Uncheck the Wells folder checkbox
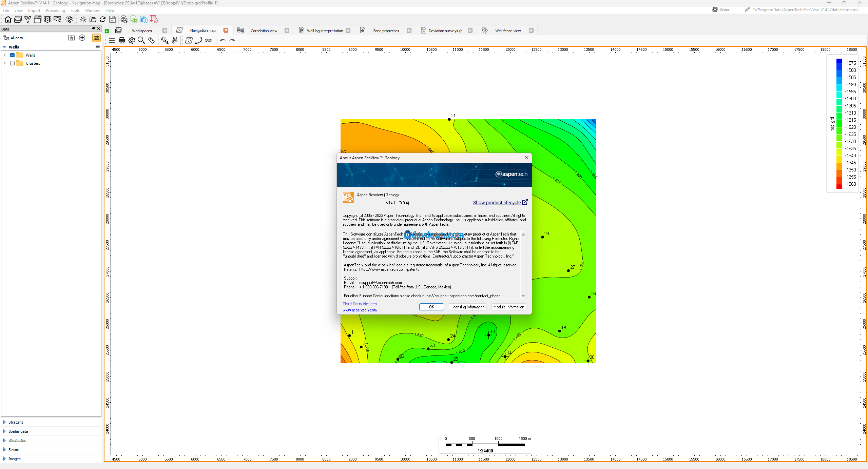 tap(13, 55)
